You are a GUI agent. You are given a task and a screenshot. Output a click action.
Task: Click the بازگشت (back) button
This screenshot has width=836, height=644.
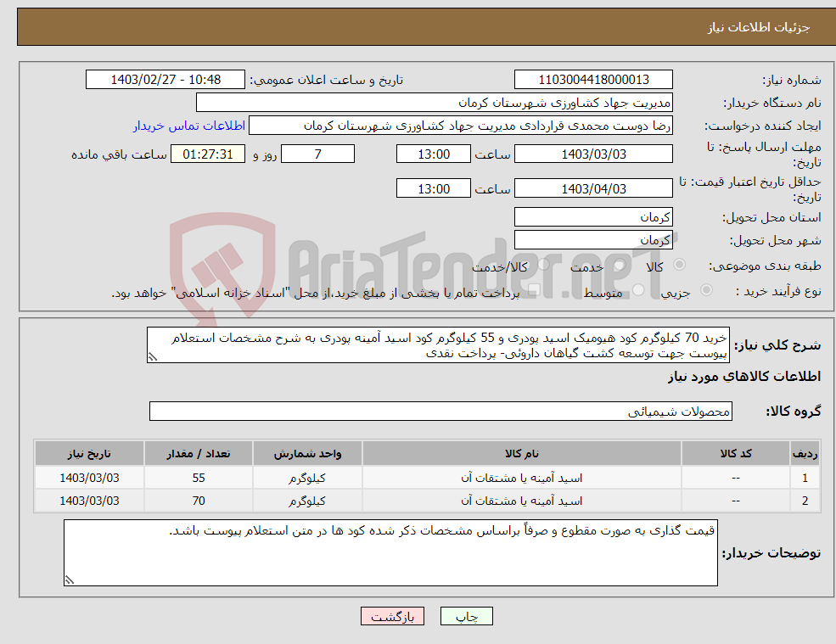coord(392,616)
